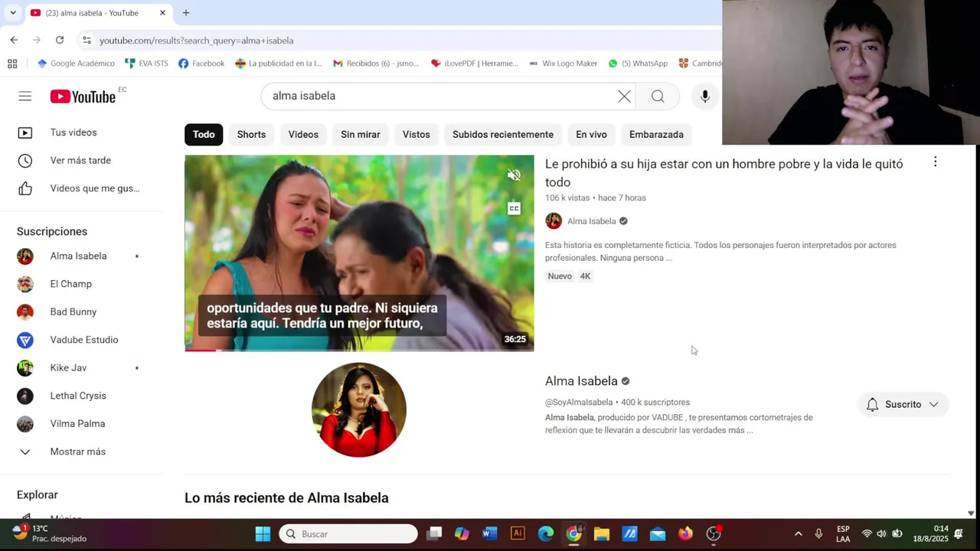This screenshot has height=551, width=980.
Task: Open the YouTube hamburger guide menu
Action: [25, 96]
